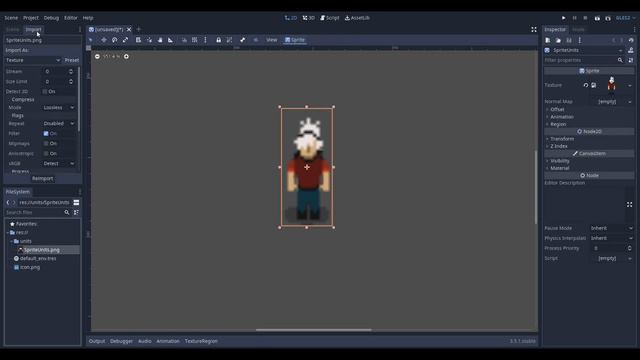Toggle grid snap
Viewport: 640px width, 360px height.
coord(195,40)
